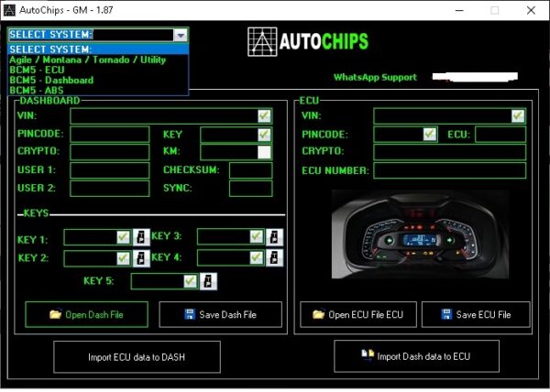Click the USER 1 input field
The height and width of the screenshot is (392, 550).
tap(110, 170)
